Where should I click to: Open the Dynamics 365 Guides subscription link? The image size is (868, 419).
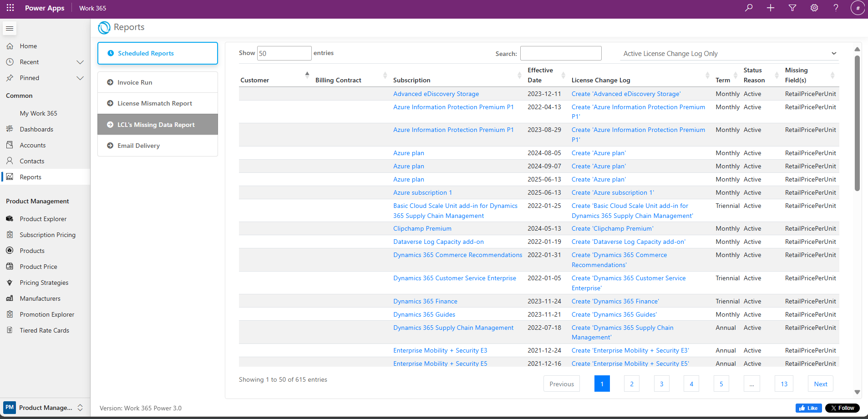[x=424, y=314]
